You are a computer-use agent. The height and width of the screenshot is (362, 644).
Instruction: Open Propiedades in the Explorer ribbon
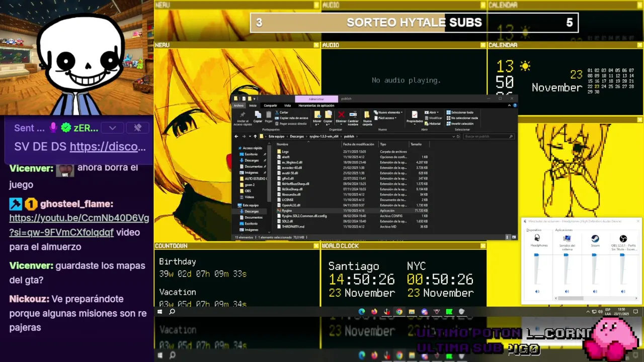[x=415, y=117]
